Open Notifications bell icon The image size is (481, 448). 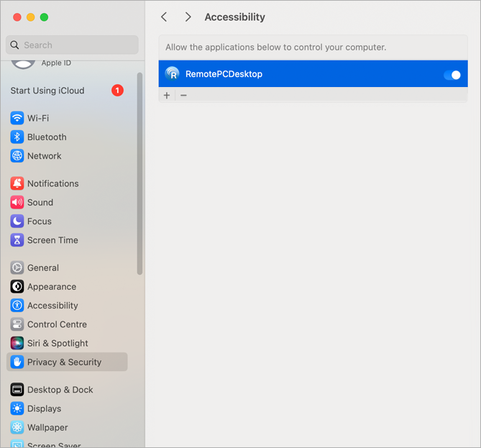pyautogui.click(x=17, y=183)
